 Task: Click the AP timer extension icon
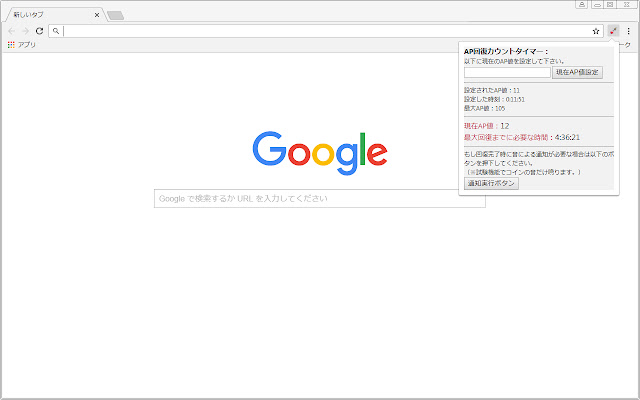tap(613, 31)
